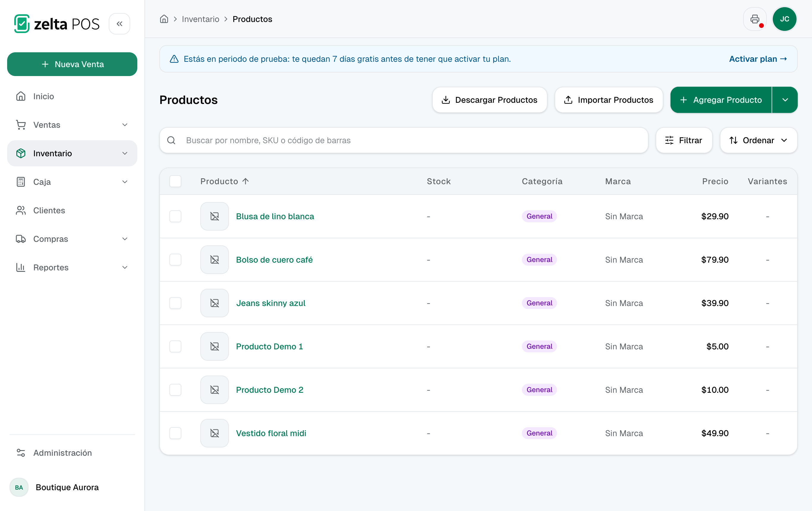Open the Filtrar button
Viewport: 812px width, 511px height.
click(684, 140)
